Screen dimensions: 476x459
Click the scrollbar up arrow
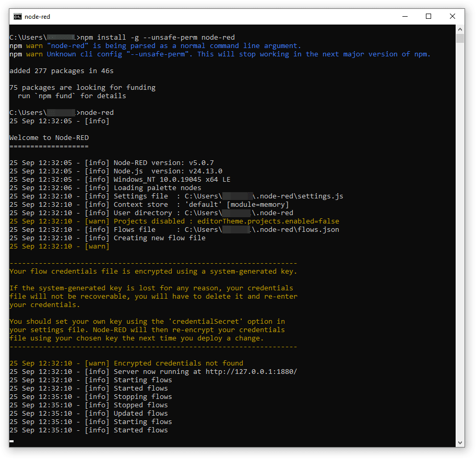click(460, 29)
